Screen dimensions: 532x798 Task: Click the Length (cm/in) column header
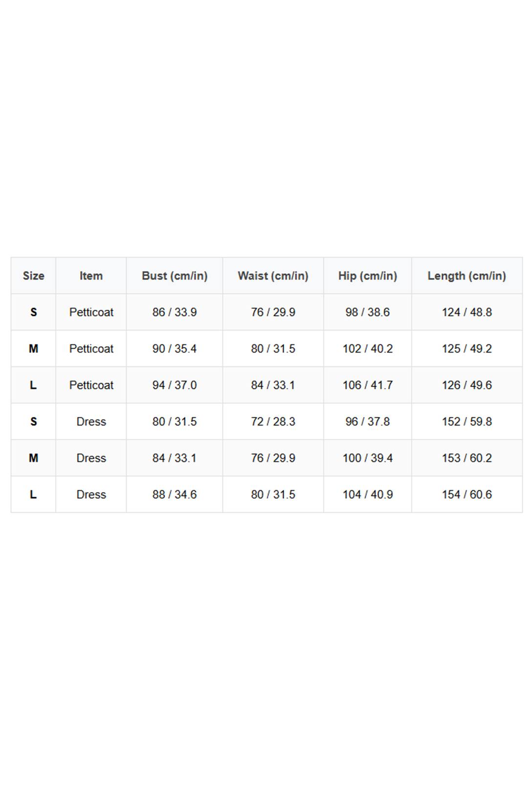[x=466, y=276]
